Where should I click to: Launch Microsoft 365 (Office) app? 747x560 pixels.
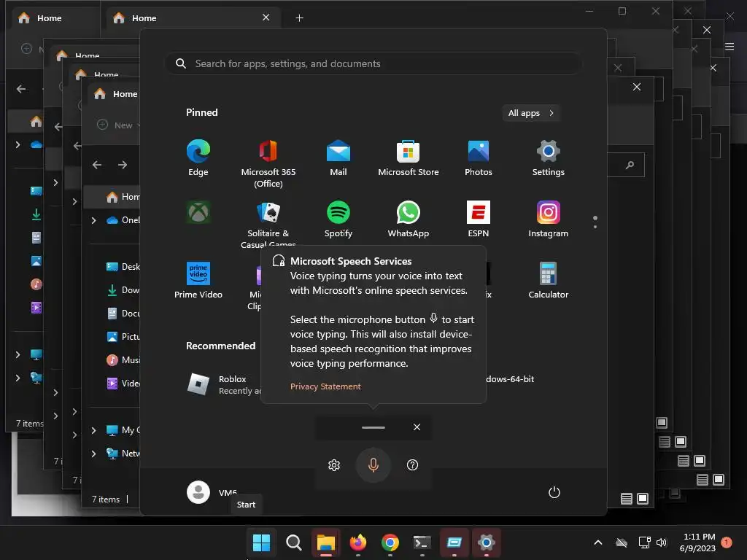[268, 163]
